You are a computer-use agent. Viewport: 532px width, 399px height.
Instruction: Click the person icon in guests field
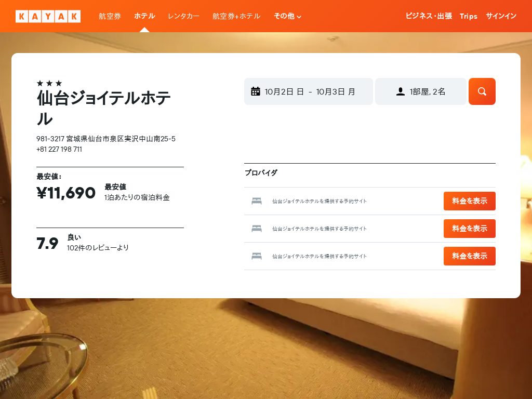coord(401,91)
